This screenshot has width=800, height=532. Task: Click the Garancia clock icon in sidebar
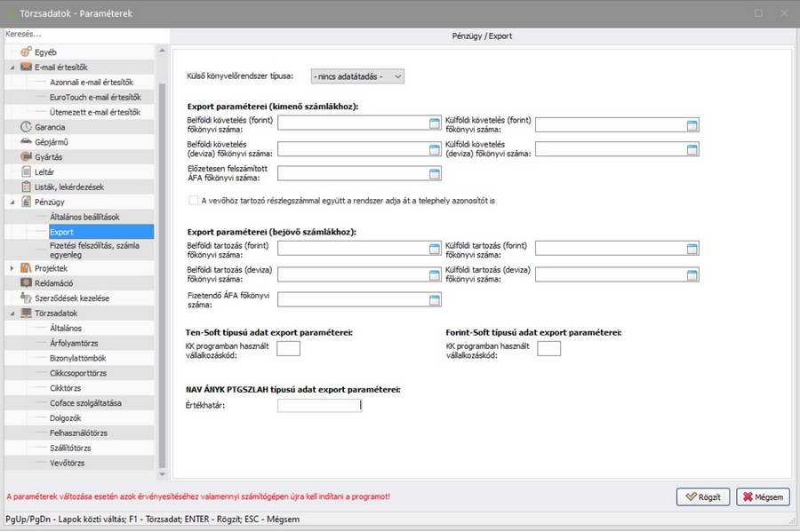27,127
